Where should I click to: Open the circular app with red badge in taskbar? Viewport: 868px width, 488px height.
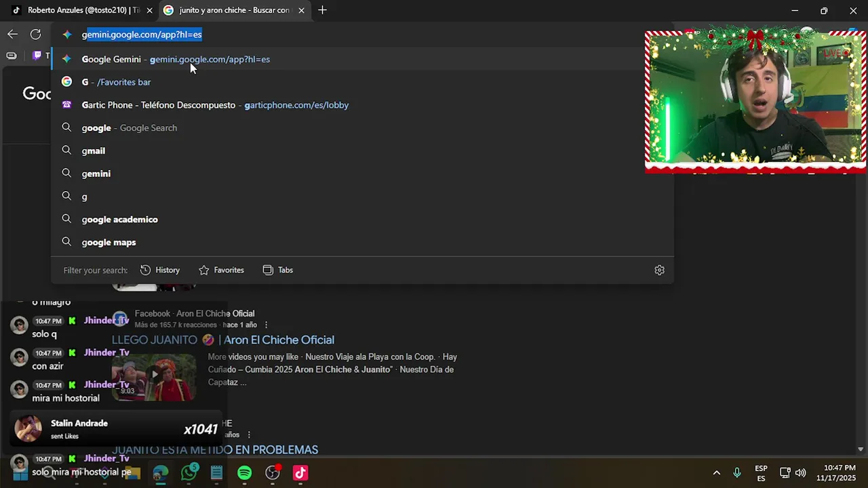pos(273,473)
